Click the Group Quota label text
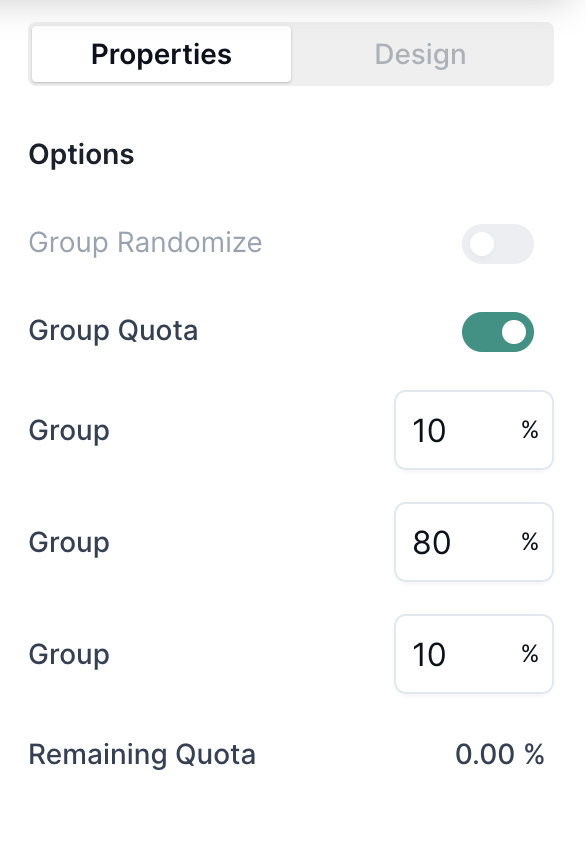 pyautogui.click(x=113, y=330)
